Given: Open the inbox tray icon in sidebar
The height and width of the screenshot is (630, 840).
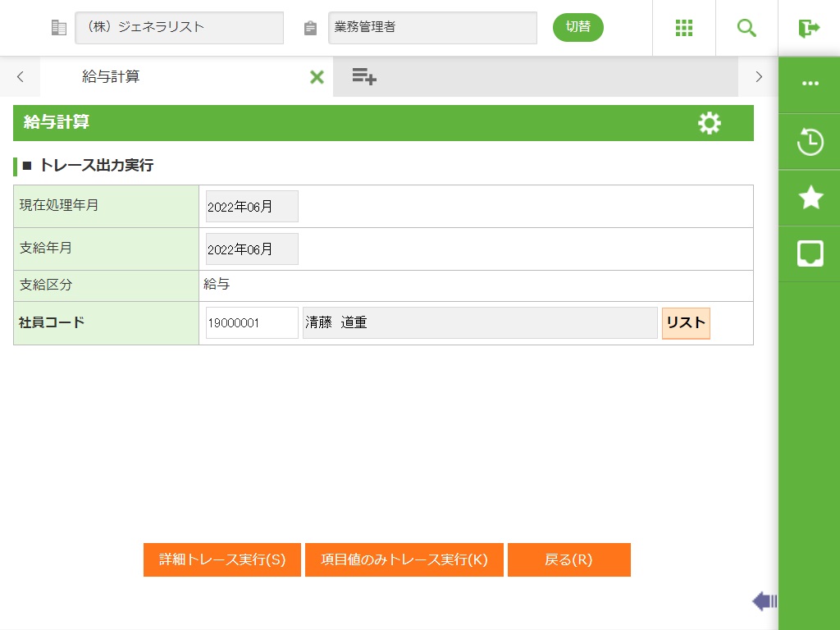Looking at the screenshot, I should tap(810, 253).
